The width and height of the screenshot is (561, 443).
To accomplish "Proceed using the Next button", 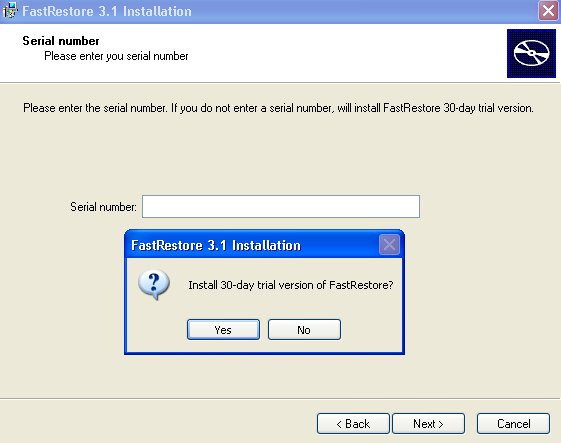I will [429, 424].
